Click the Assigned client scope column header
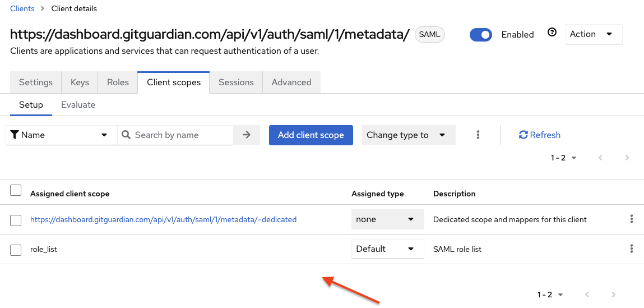This screenshot has width=644, height=308. click(70, 194)
